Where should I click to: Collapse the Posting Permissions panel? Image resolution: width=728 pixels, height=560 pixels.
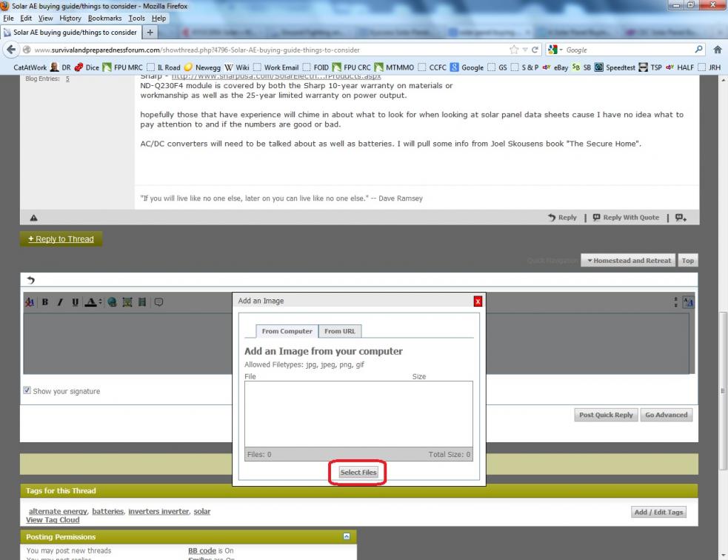(345, 536)
